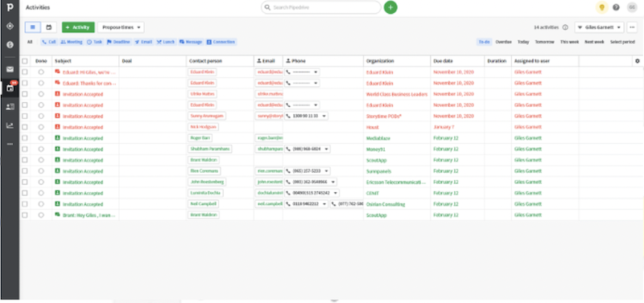Open Activities calendar icon in sidebar
644x303 pixels.
click(10, 88)
